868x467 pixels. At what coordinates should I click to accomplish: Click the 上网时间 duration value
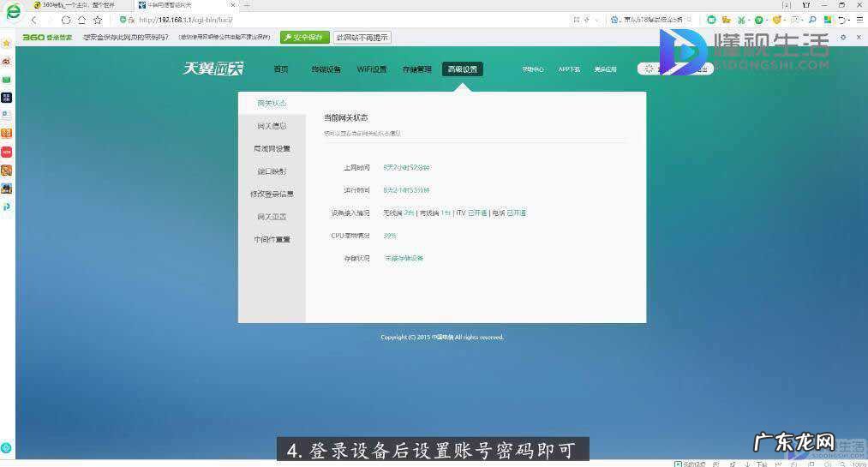coord(406,167)
